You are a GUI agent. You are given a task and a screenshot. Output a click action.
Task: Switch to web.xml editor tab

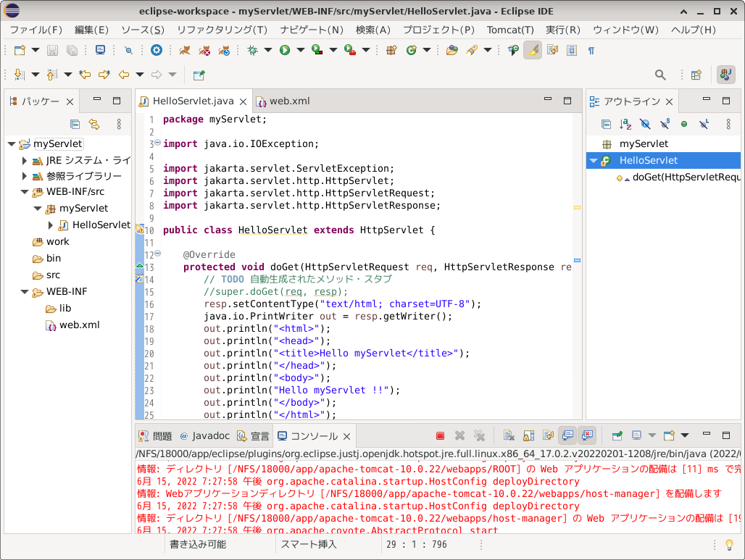283,101
